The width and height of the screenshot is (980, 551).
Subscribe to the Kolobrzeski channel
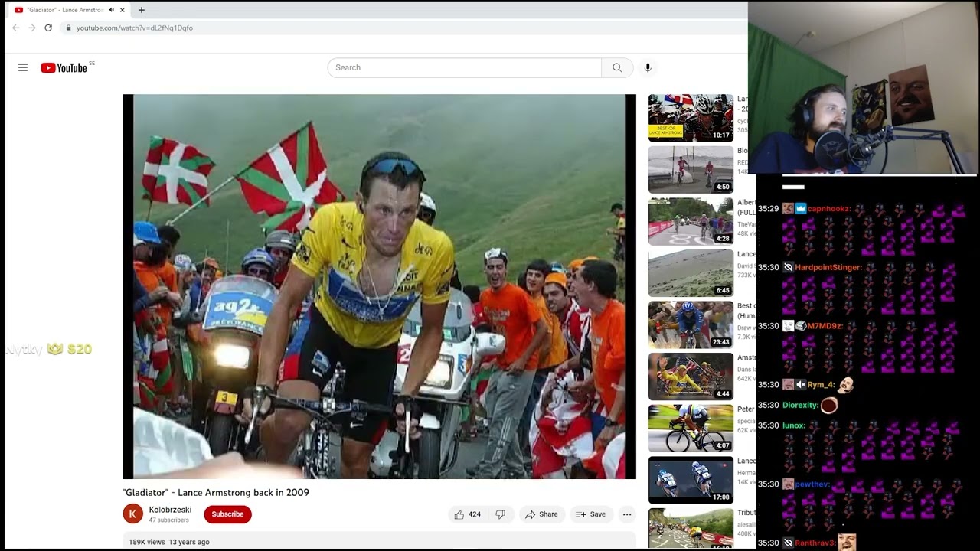point(227,514)
